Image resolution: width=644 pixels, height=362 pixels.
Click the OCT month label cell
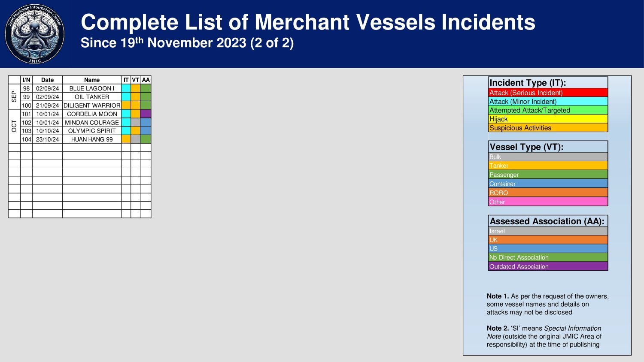pos(14,127)
